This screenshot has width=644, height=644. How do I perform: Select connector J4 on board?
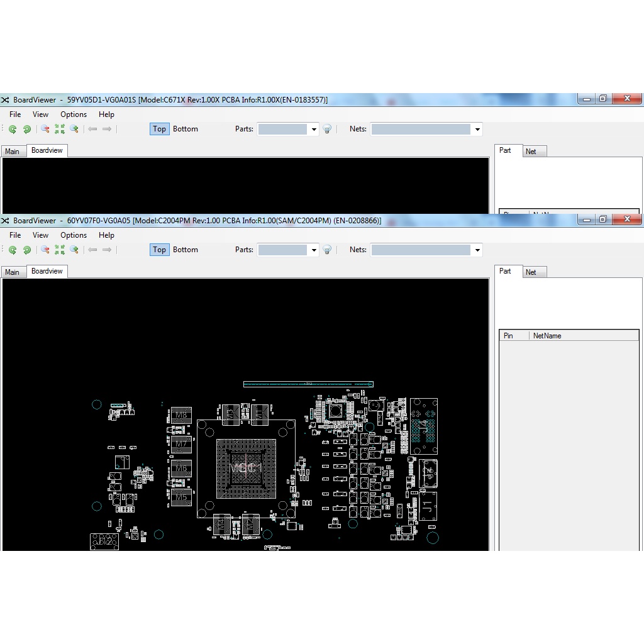424,426
